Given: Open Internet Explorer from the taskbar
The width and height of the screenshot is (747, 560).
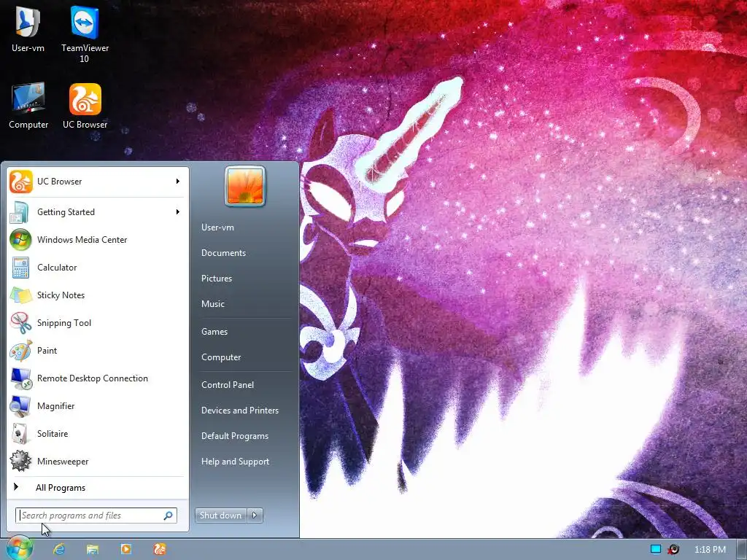Looking at the screenshot, I should pyautogui.click(x=59, y=550).
